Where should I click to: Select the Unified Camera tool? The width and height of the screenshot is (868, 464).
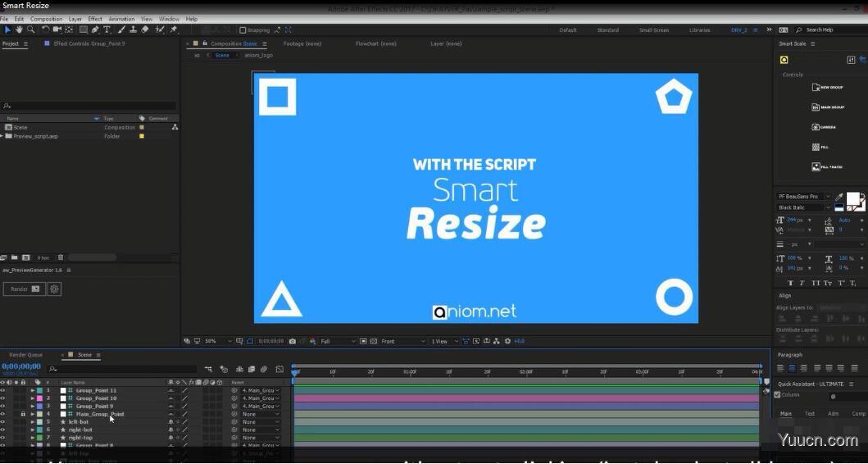57,30
